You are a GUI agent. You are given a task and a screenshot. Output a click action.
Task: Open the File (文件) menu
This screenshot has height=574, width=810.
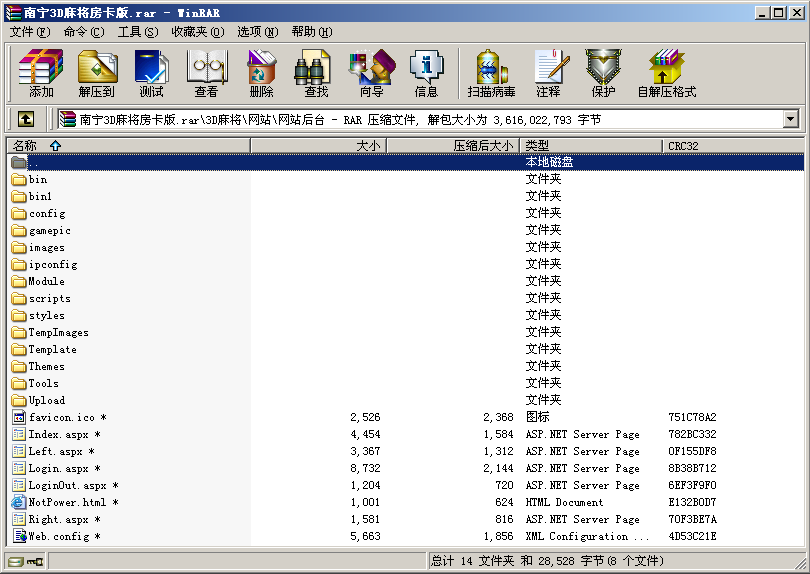[x=29, y=32]
